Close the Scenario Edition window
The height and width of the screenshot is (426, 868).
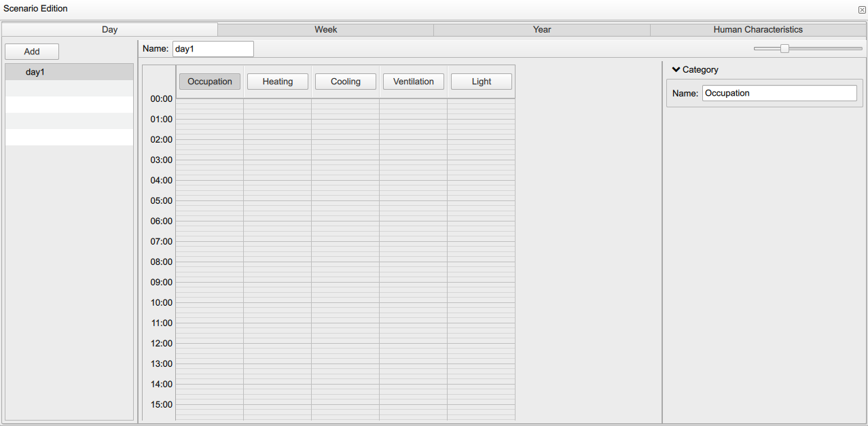pos(862,9)
